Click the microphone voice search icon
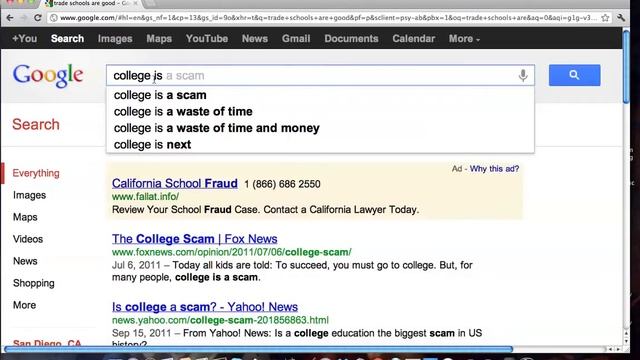 click(523, 76)
